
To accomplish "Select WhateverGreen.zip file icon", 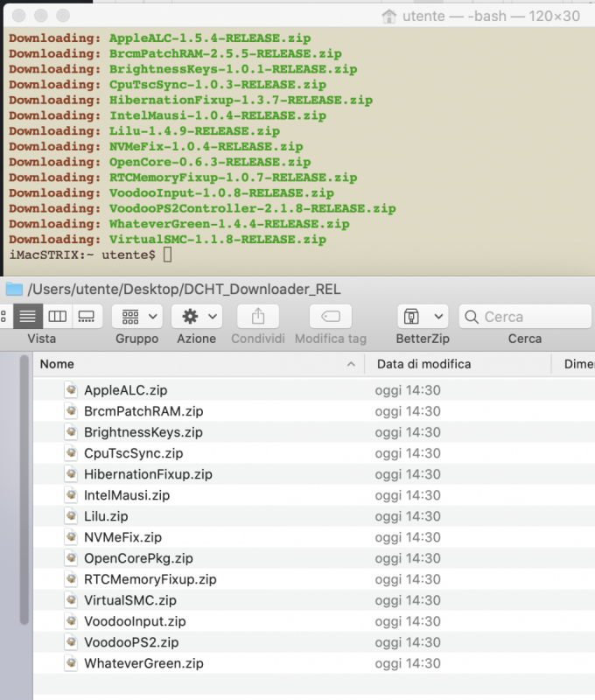I will pos(71,662).
